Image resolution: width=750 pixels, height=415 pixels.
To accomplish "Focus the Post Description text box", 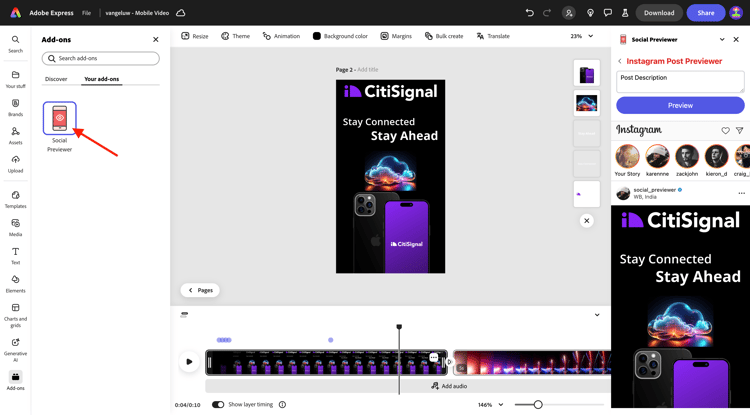I will [x=680, y=82].
